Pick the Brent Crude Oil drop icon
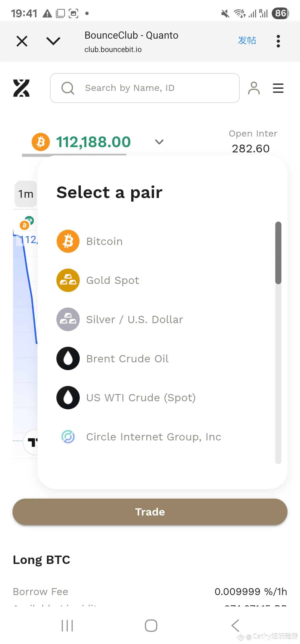The height and width of the screenshot is (644, 300). tap(68, 358)
